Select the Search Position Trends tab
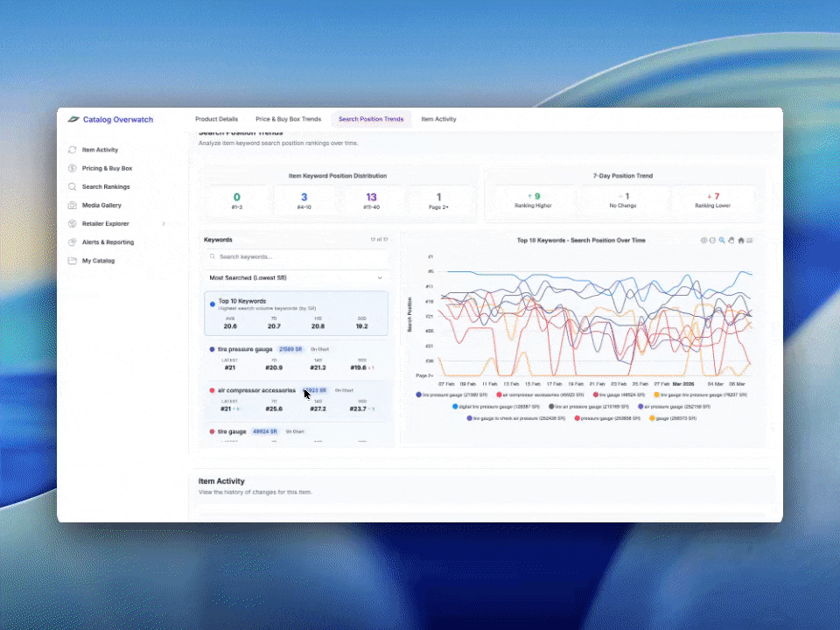 [371, 119]
